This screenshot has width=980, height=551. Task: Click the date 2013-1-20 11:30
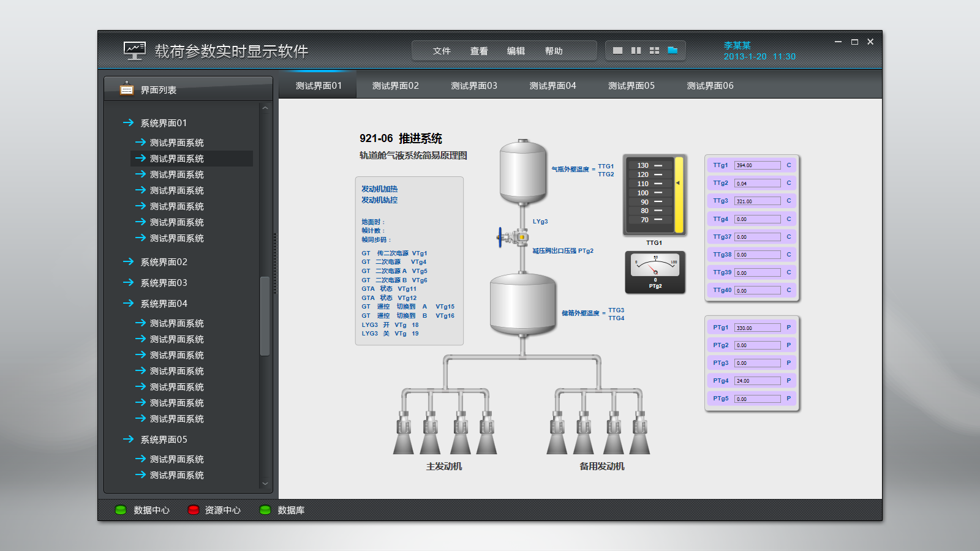(759, 57)
